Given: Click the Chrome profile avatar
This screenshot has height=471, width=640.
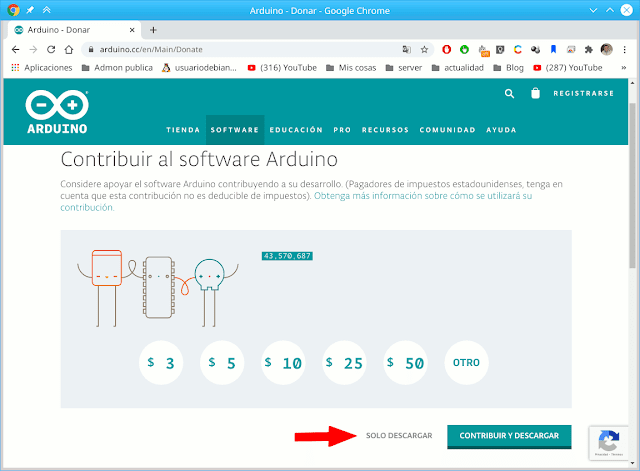Looking at the screenshot, I should [x=607, y=49].
